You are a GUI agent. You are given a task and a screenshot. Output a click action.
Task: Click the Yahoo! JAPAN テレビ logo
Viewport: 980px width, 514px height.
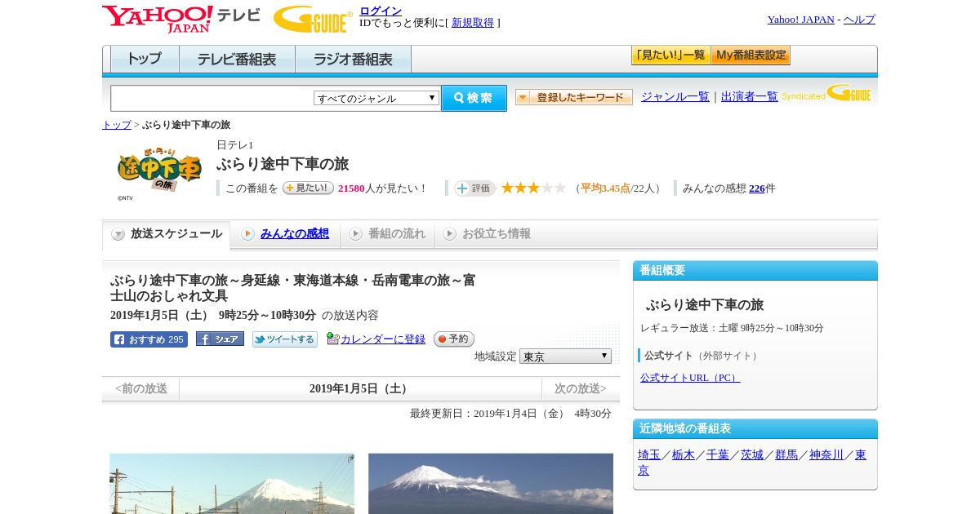181,19
